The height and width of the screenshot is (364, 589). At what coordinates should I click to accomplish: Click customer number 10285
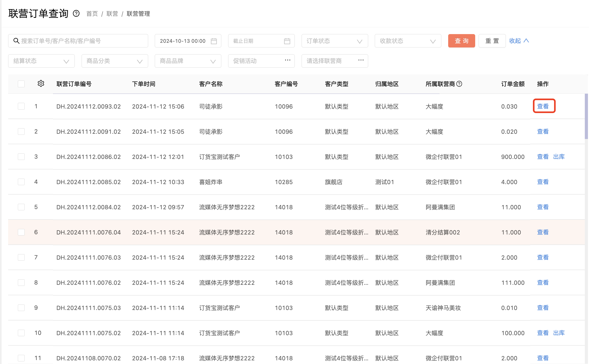(284, 182)
